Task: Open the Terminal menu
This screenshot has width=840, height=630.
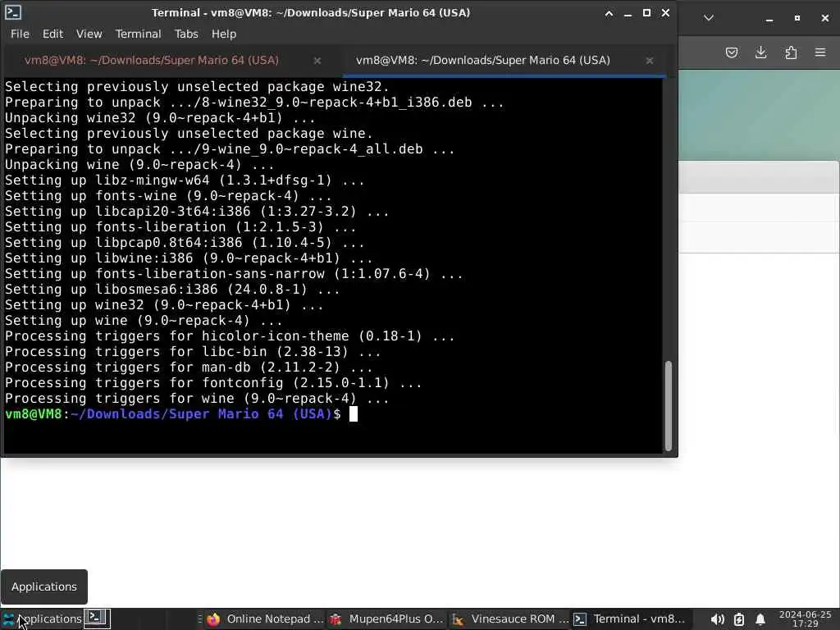Action: (138, 34)
